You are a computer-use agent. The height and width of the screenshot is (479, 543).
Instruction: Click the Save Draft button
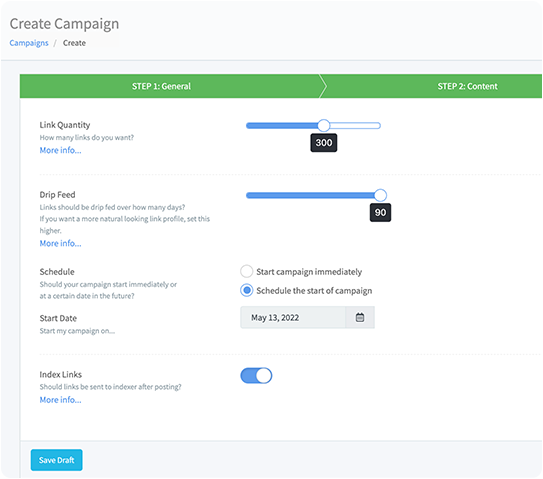point(56,460)
